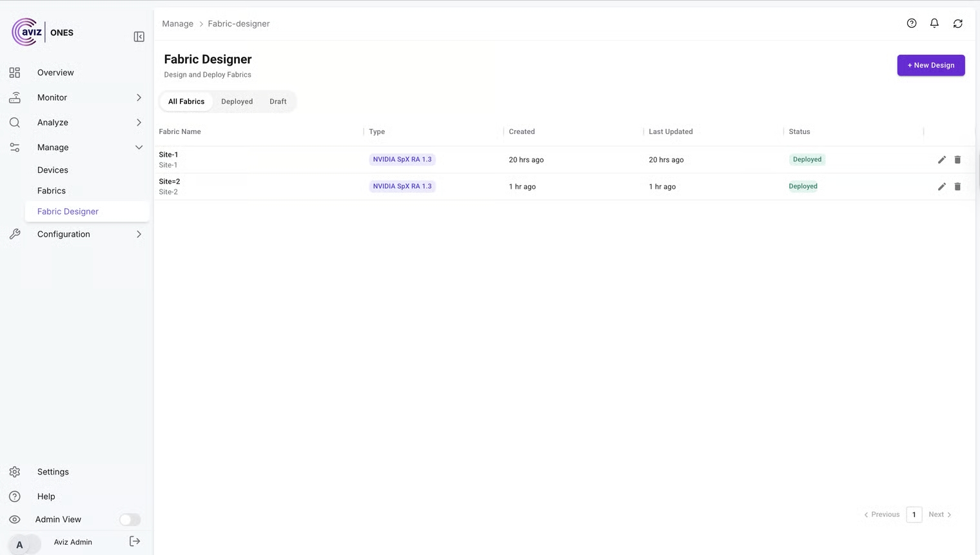Open Devices in the Manage menu

53,170
